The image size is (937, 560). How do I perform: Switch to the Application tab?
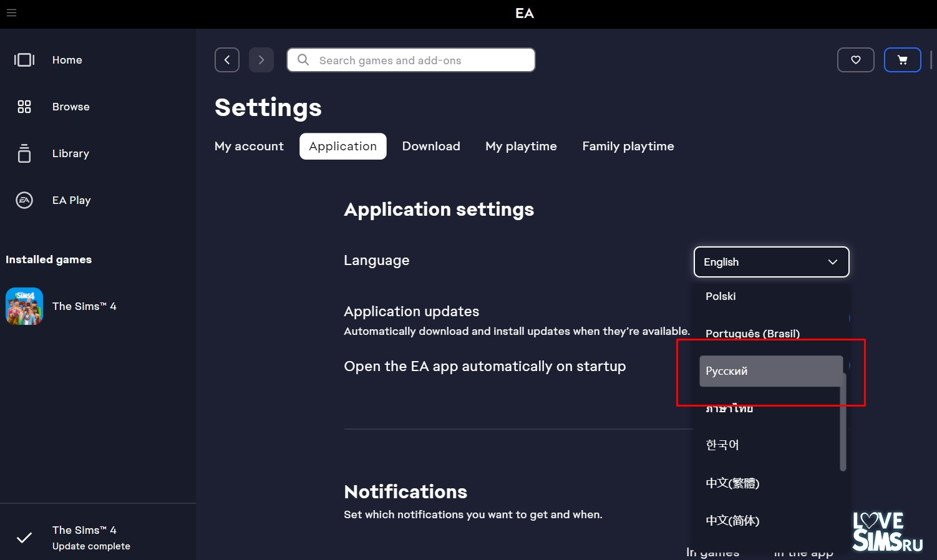[343, 146]
